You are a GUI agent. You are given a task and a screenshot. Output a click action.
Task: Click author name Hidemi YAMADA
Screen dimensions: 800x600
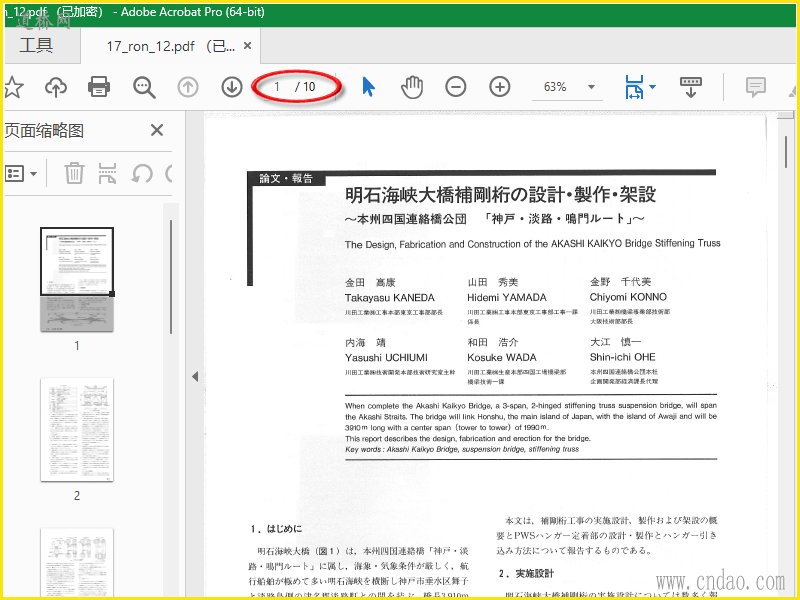pyautogui.click(x=507, y=297)
